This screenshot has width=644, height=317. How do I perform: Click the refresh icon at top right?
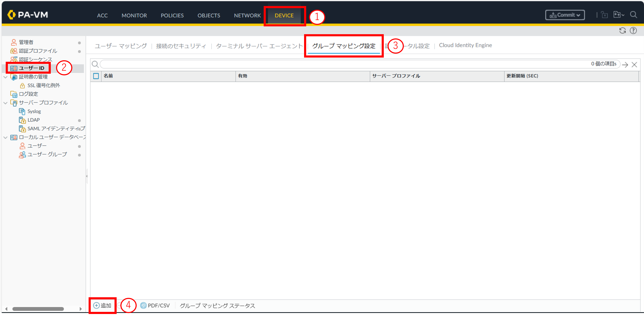[622, 30]
